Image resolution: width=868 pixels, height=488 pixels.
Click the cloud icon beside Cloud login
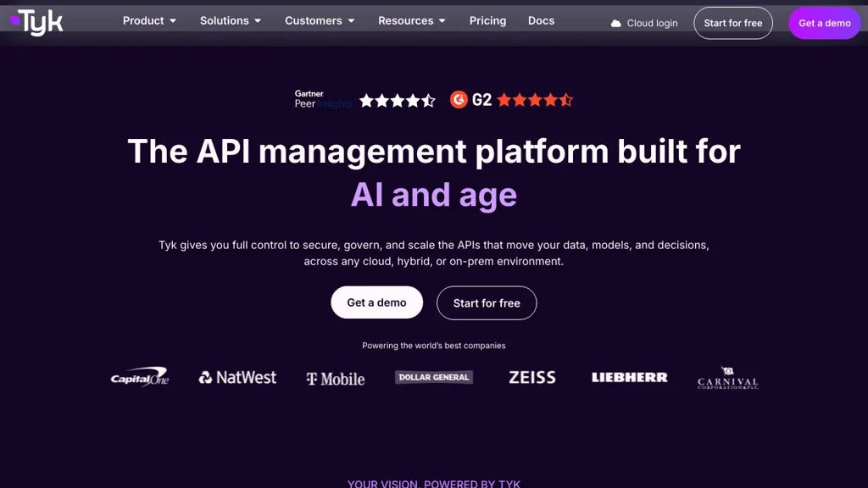pyautogui.click(x=616, y=24)
